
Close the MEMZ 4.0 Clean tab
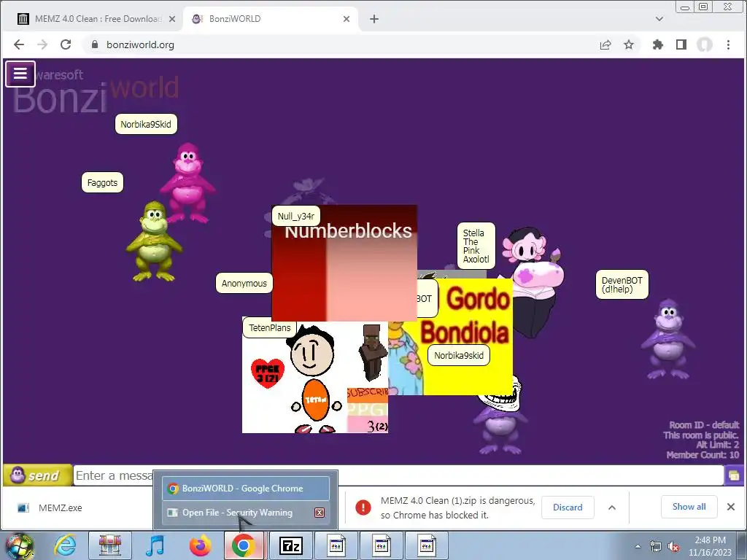172,19
